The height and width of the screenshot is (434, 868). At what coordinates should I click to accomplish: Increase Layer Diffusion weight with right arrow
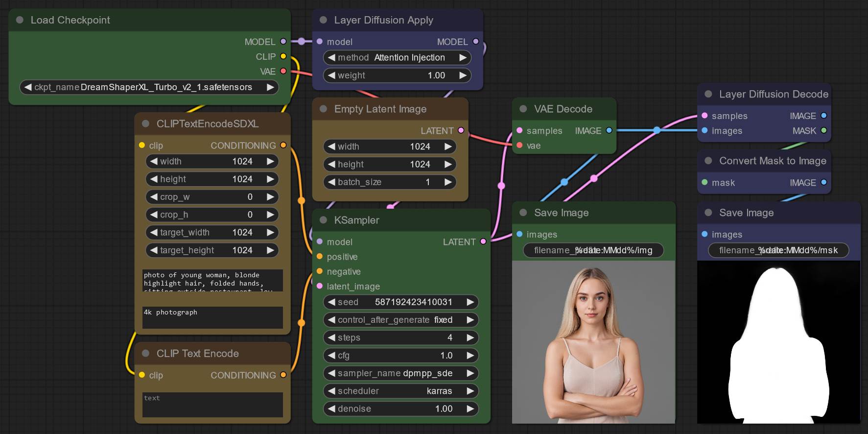point(463,75)
